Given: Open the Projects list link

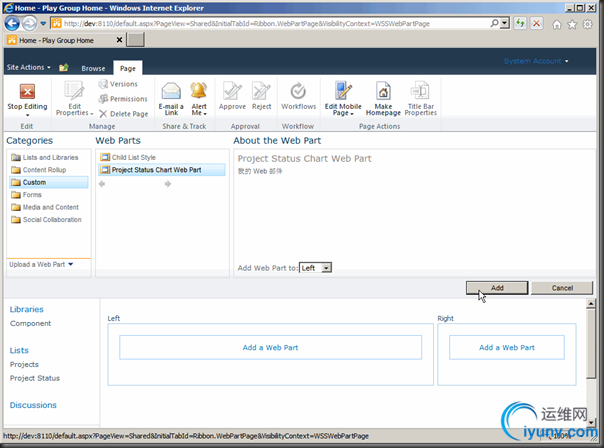Looking at the screenshot, I should click(x=24, y=364).
